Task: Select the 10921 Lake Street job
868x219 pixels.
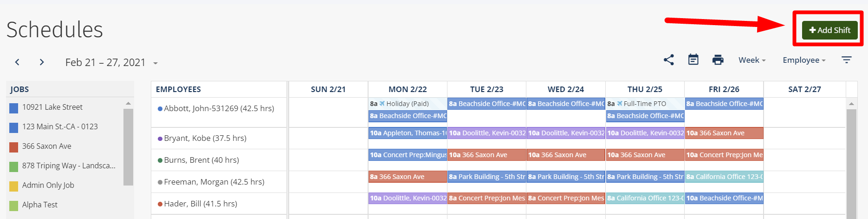Action: click(52, 107)
